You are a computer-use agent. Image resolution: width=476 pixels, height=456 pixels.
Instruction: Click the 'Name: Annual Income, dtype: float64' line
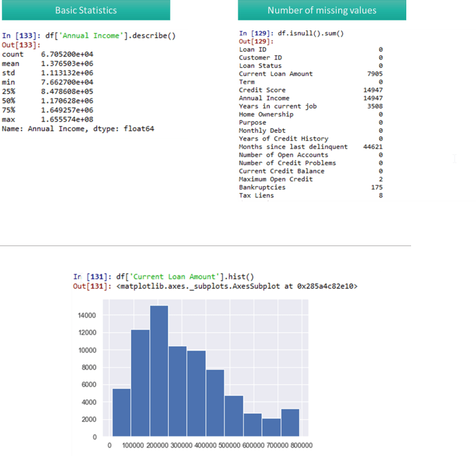78,129
